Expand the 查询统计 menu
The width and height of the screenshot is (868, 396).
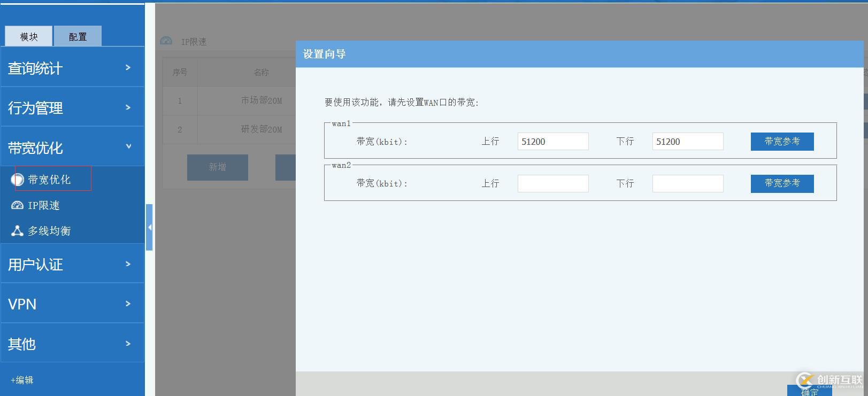(x=73, y=67)
